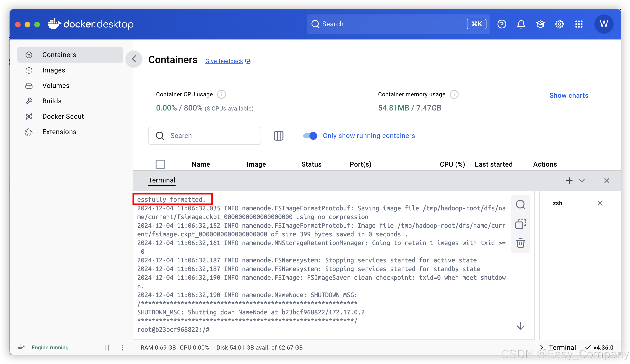
Task: Close the Terminal panel
Action: click(x=607, y=180)
